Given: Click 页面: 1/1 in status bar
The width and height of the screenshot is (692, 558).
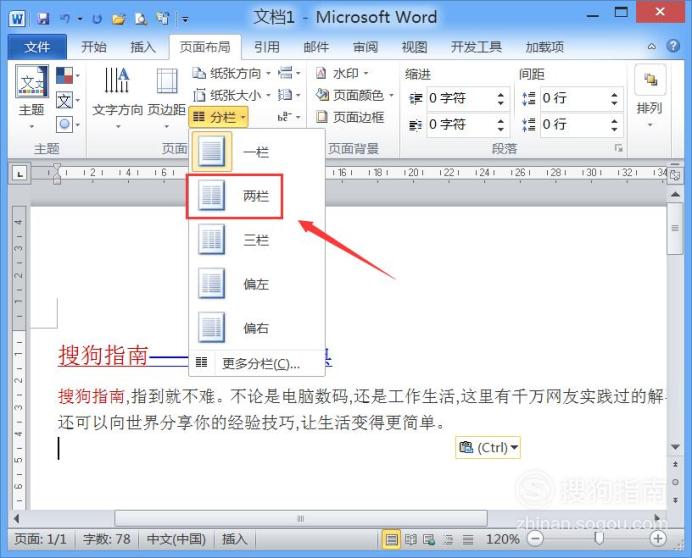Looking at the screenshot, I should (x=40, y=539).
